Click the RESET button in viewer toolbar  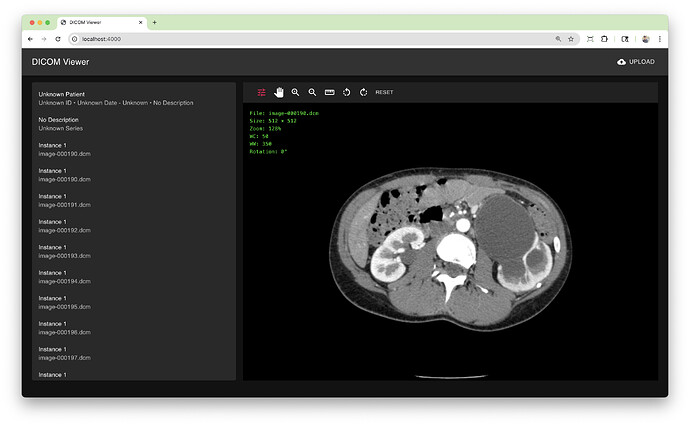pyautogui.click(x=384, y=92)
